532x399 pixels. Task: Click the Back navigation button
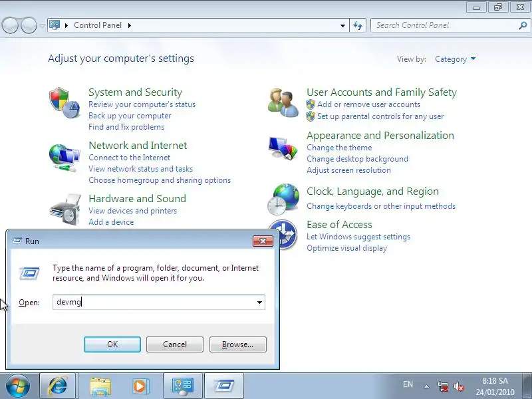pyautogui.click(x=11, y=25)
